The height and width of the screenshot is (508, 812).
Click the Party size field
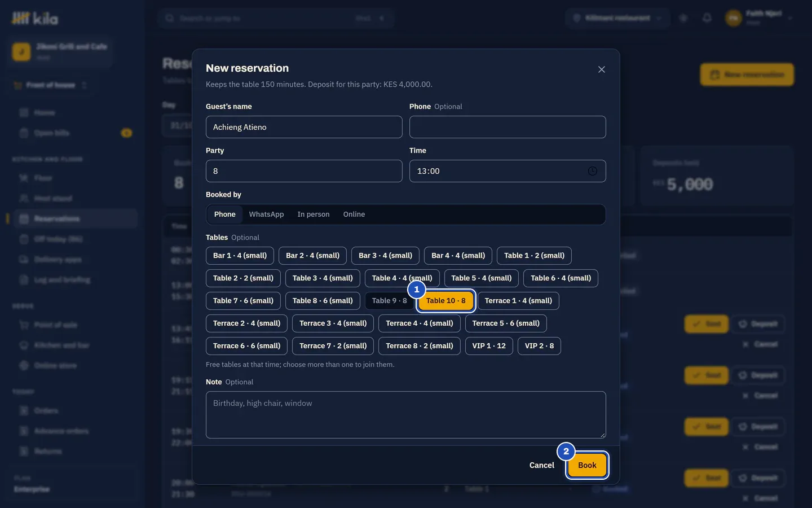304,171
